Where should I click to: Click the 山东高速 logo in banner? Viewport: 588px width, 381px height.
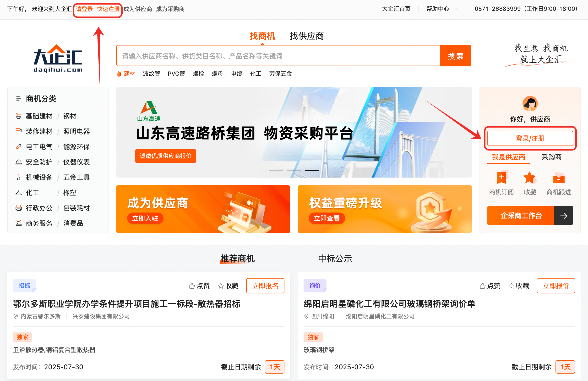tap(149, 111)
